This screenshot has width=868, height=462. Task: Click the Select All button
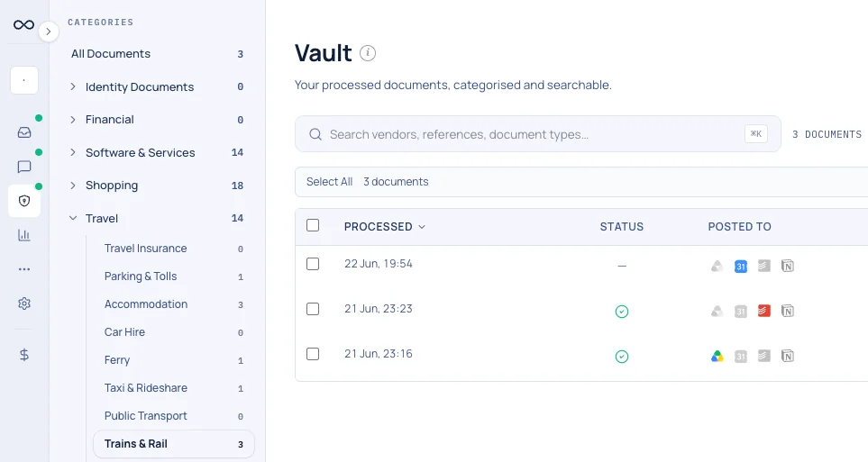329,182
